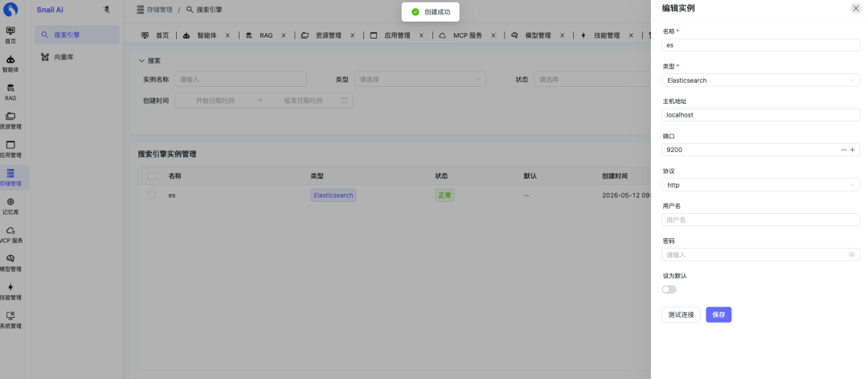Decrease the port with minus button
Viewport: 868px width, 379px height.
point(844,150)
